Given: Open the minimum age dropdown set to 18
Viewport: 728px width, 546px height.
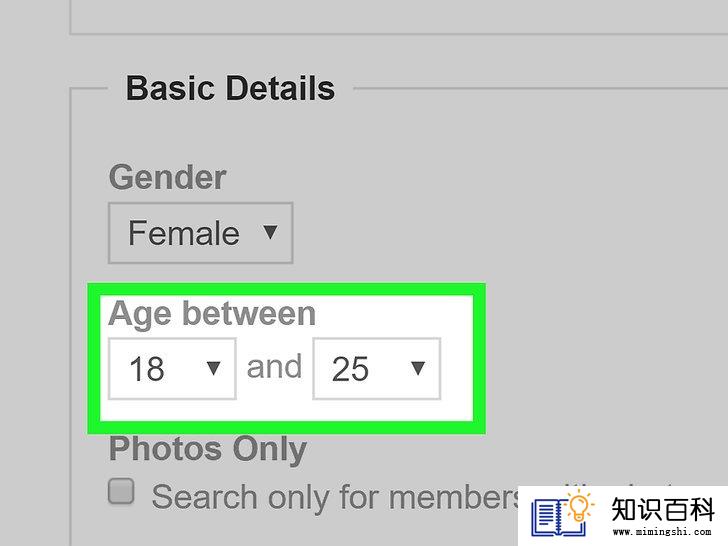Looking at the screenshot, I should coord(172,369).
